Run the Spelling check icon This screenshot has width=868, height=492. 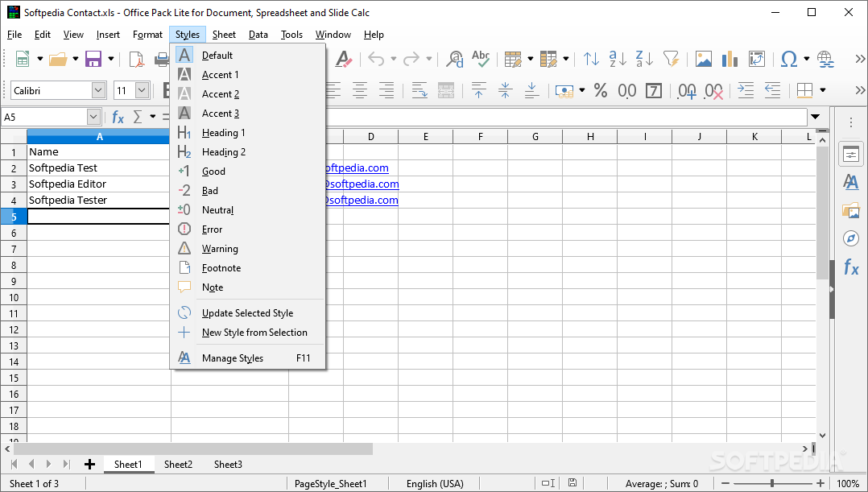click(481, 59)
